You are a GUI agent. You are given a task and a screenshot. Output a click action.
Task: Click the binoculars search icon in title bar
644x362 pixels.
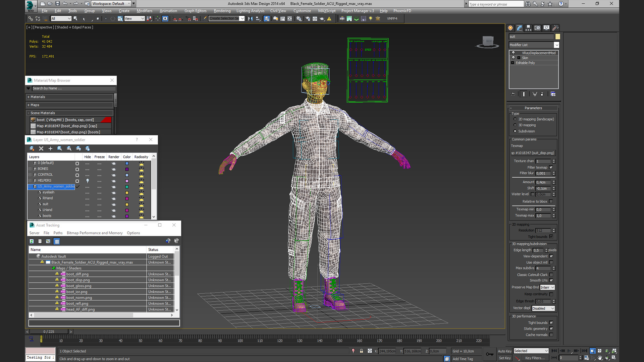click(x=528, y=4)
